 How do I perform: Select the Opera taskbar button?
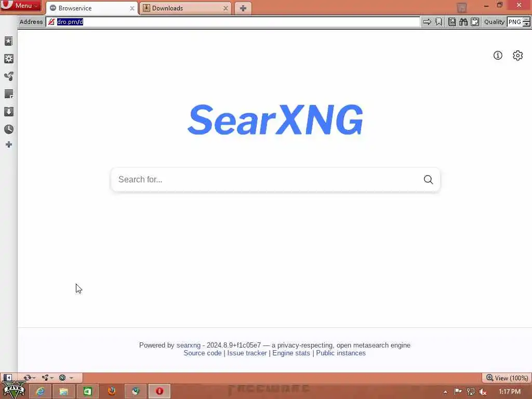click(159, 392)
